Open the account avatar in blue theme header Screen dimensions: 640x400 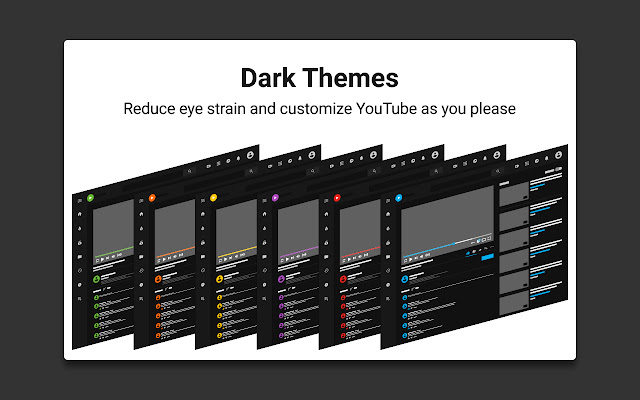558,155
